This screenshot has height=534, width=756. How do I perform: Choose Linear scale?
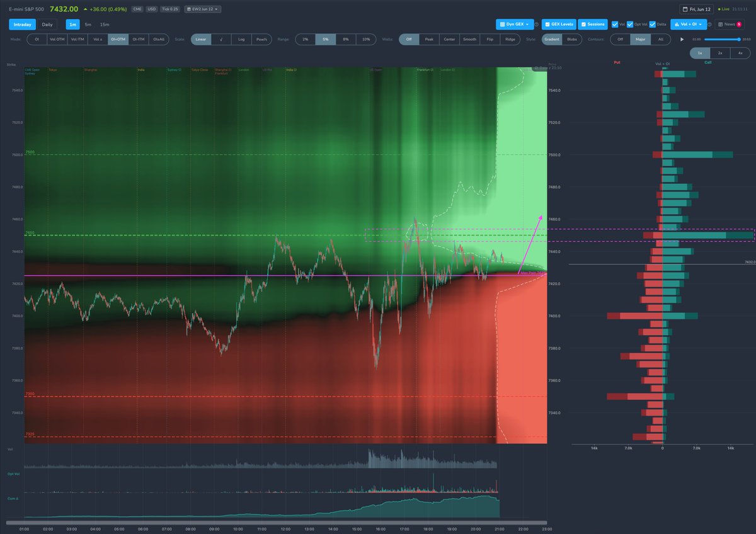click(x=201, y=39)
